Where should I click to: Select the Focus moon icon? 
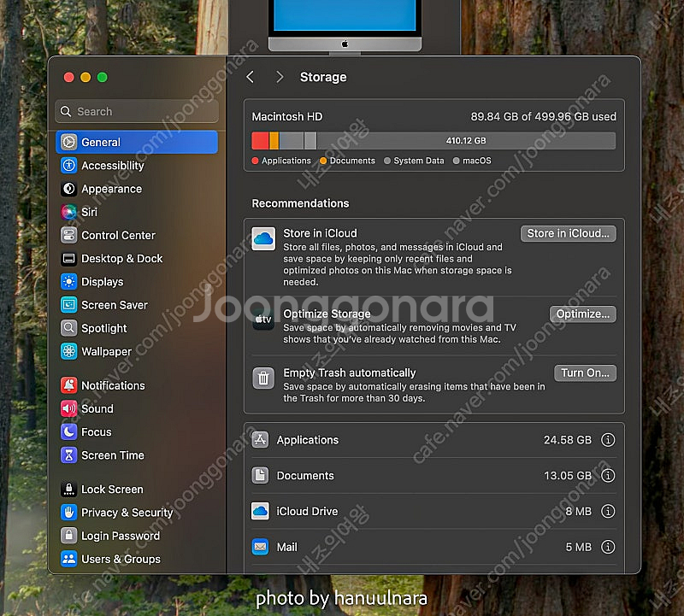click(69, 431)
